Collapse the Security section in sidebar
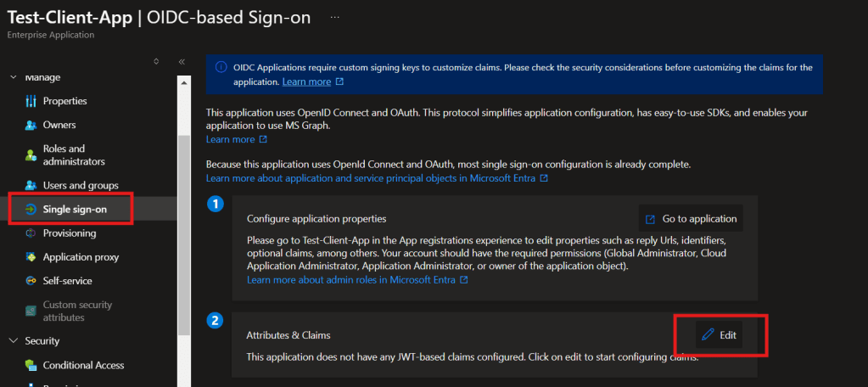The width and height of the screenshot is (868, 387). tap(14, 341)
